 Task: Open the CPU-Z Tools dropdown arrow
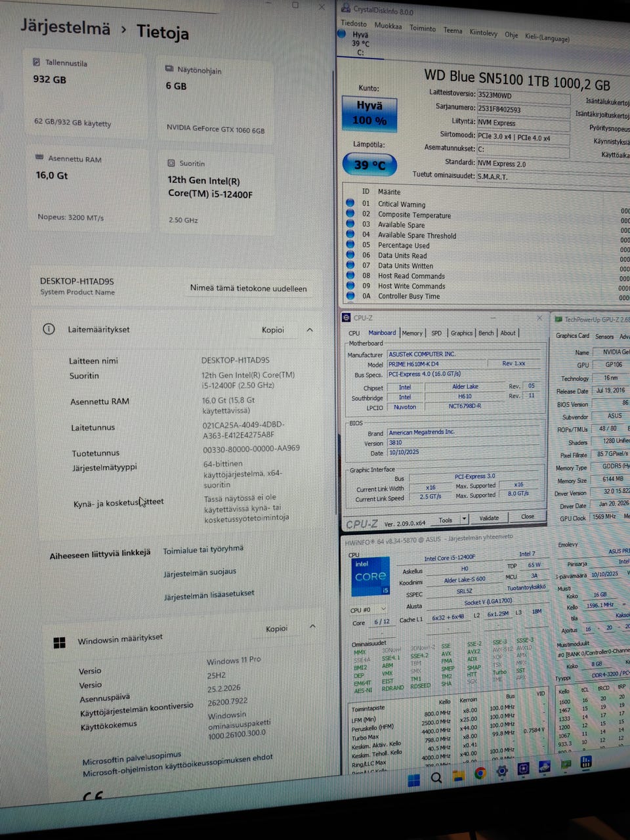[465, 519]
